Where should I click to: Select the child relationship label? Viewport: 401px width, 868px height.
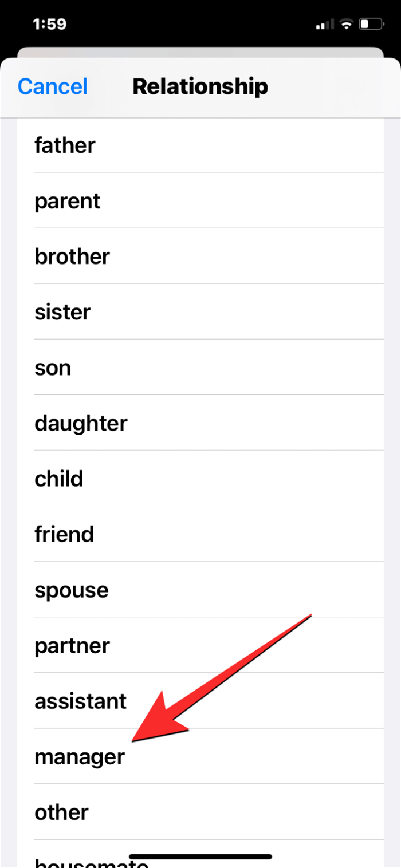pos(59,478)
